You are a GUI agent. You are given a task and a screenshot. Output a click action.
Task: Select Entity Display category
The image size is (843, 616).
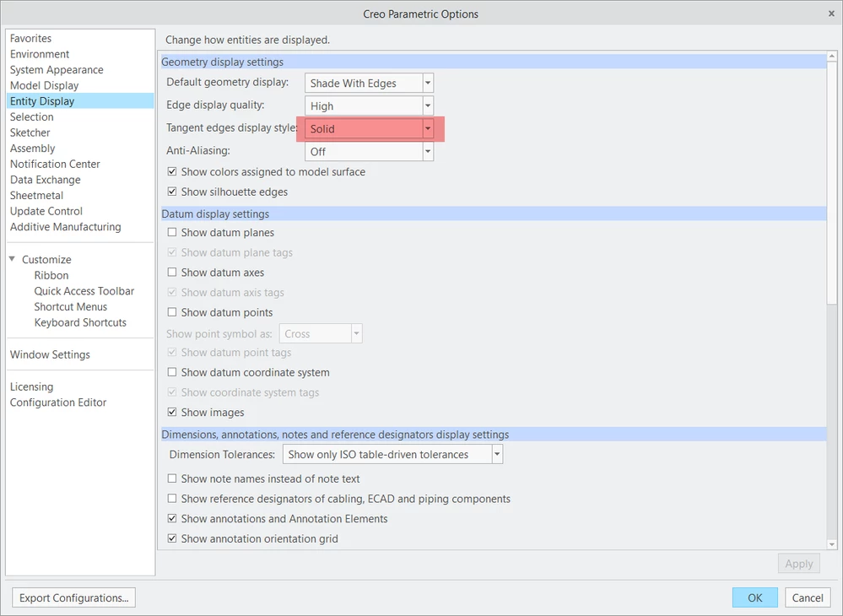point(80,101)
